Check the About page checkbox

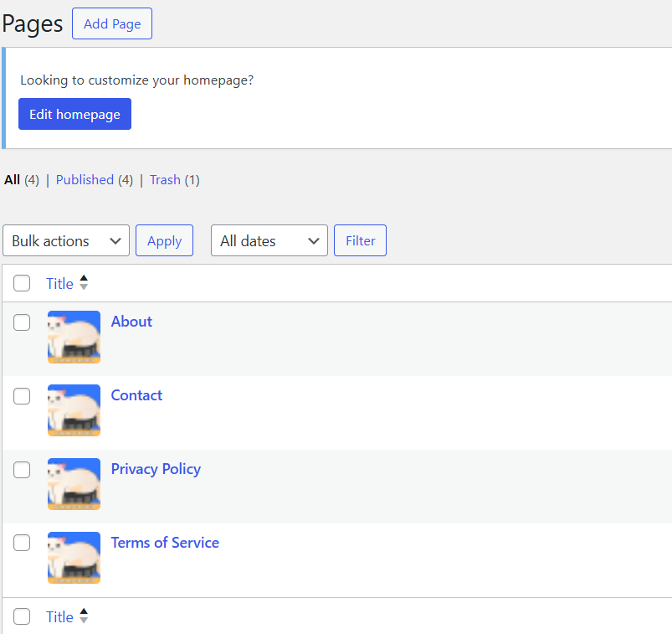(22, 322)
